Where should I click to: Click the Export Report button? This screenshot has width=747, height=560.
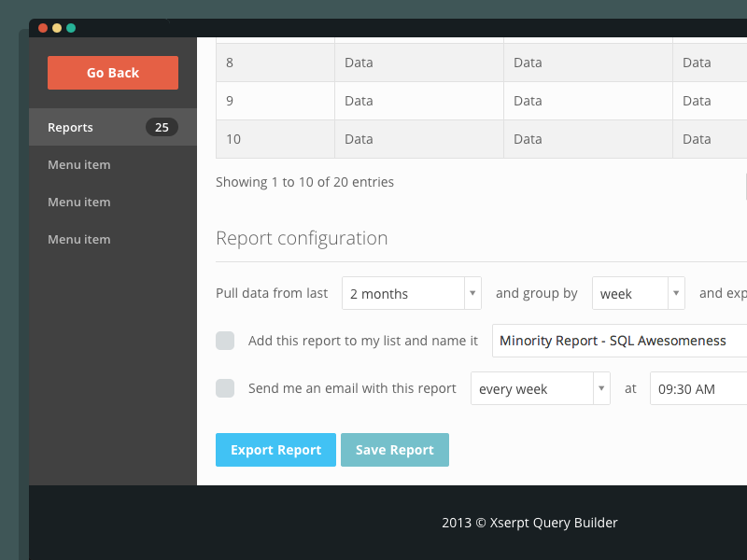click(x=275, y=450)
